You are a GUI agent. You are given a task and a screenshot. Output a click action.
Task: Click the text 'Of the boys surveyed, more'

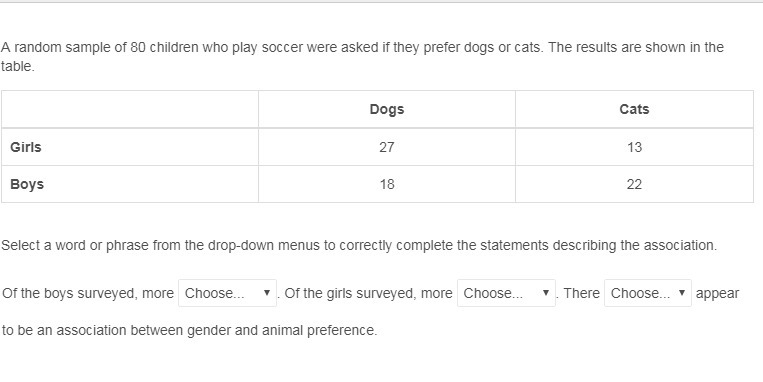(88, 293)
